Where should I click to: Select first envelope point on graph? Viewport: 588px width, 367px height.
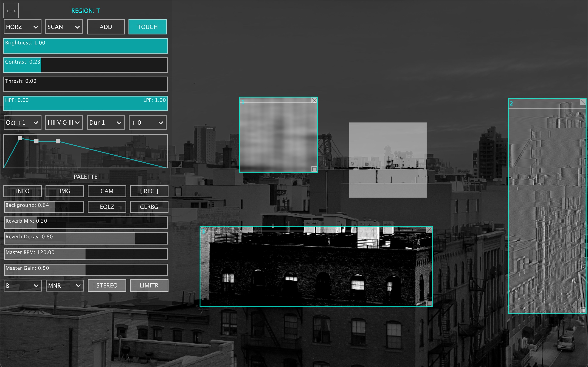pos(20,138)
